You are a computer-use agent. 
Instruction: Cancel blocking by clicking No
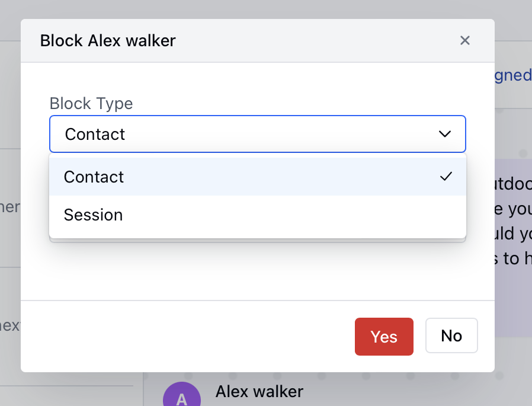pos(451,335)
